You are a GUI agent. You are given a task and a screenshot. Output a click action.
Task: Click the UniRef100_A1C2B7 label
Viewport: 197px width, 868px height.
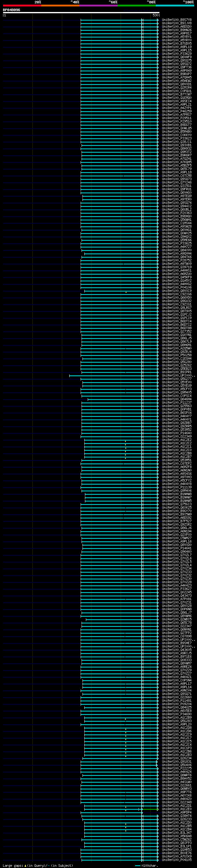[x=177, y=457]
